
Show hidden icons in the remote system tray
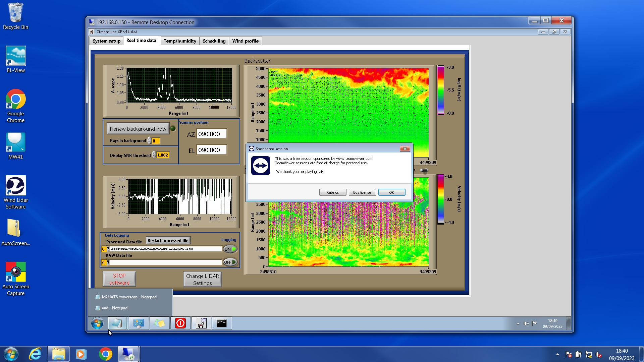click(518, 323)
